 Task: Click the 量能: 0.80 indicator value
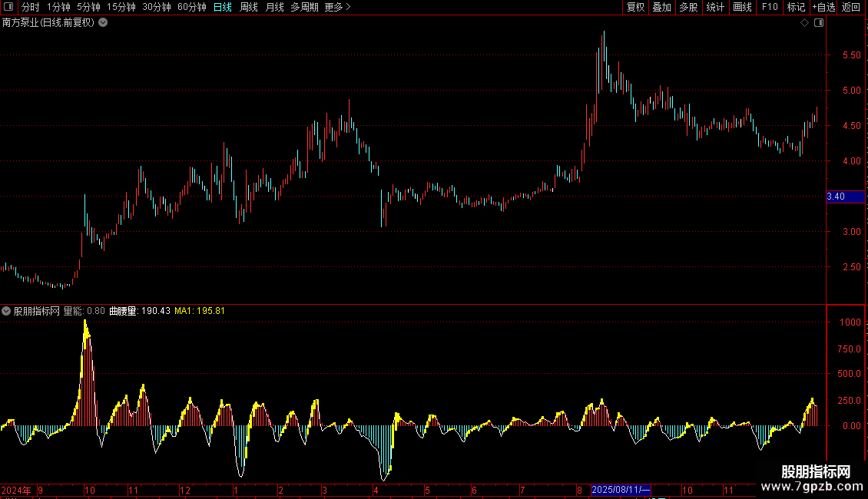point(84,311)
